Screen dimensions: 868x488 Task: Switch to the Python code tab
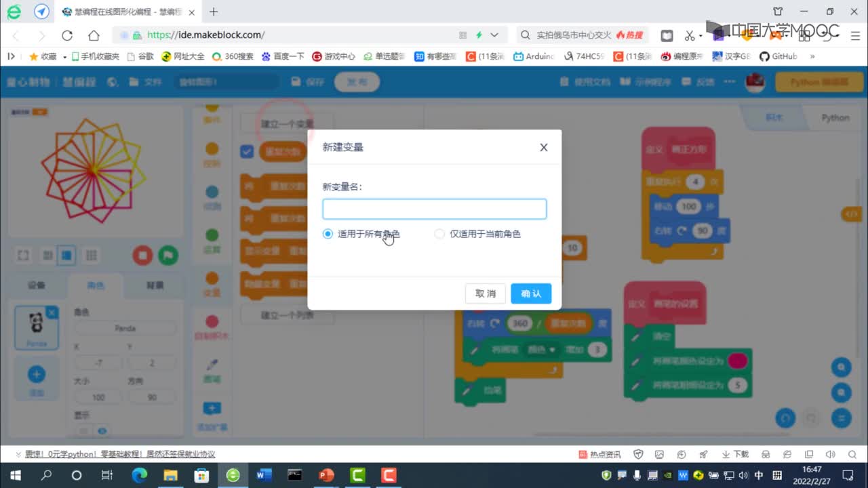click(x=835, y=117)
